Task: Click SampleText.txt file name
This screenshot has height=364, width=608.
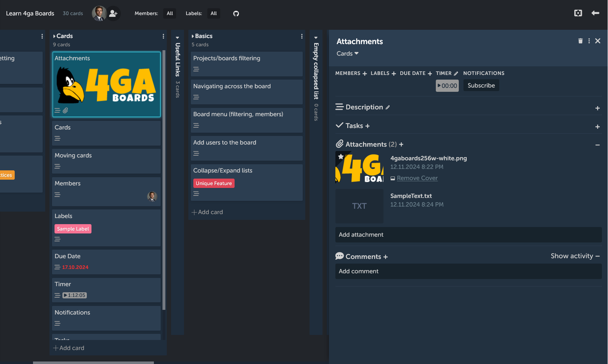Action: click(x=411, y=196)
